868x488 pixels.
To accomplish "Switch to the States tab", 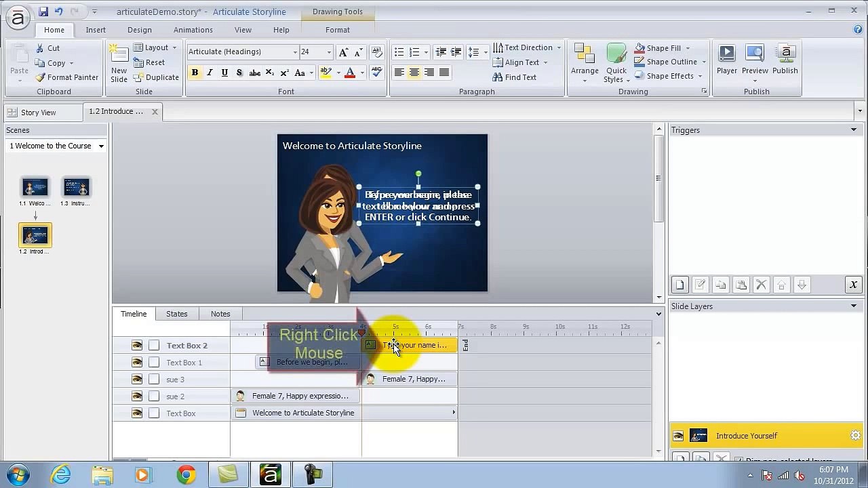I will 177,314.
